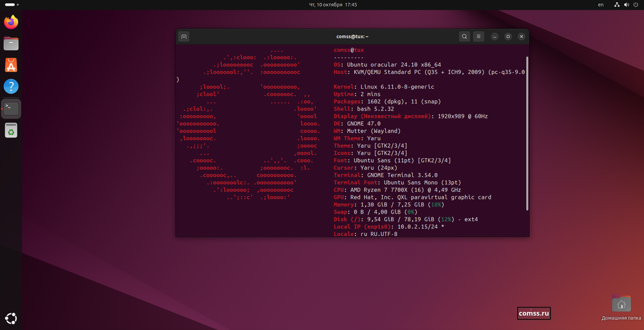644x330 pixels.
Task: Click the 'comss@tux: ~' window title
Action: point(352,37)
